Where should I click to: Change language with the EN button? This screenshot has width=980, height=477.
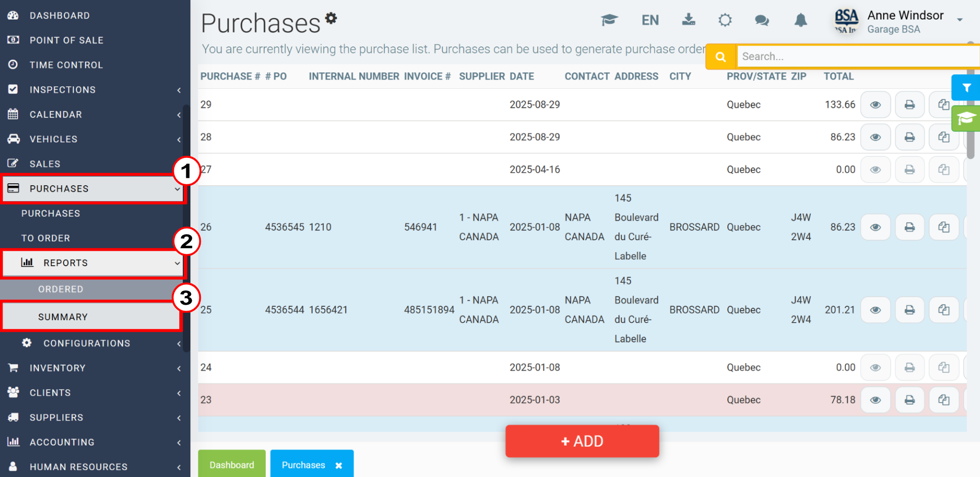pos(650,20)
